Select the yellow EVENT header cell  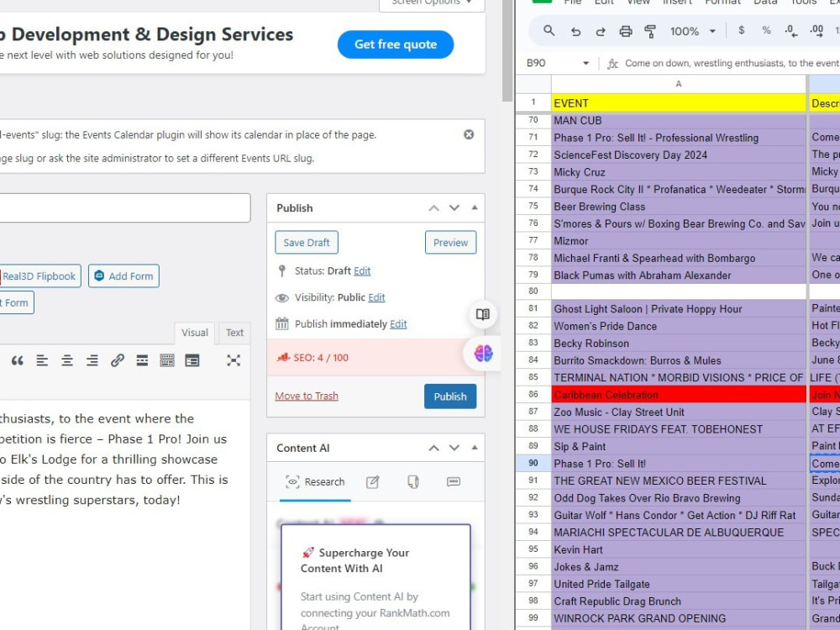(x=678, y=103)
